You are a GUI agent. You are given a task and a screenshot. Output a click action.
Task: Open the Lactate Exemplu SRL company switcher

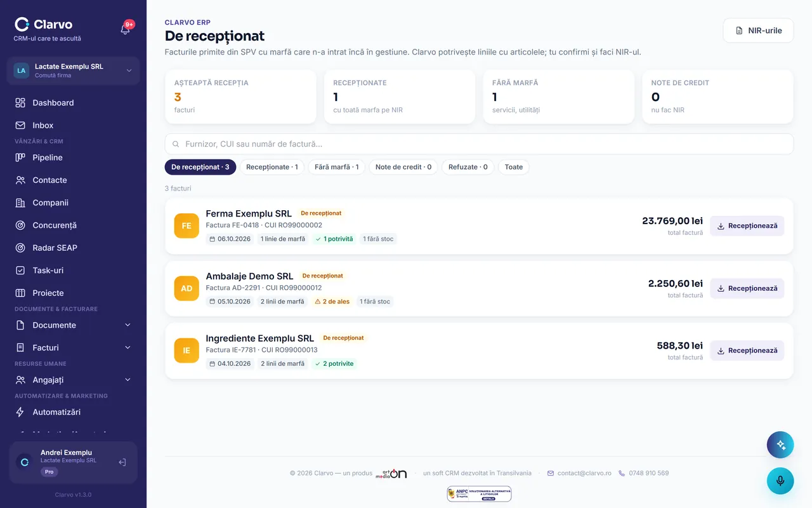pyautogui.click(x=73, y=70)
